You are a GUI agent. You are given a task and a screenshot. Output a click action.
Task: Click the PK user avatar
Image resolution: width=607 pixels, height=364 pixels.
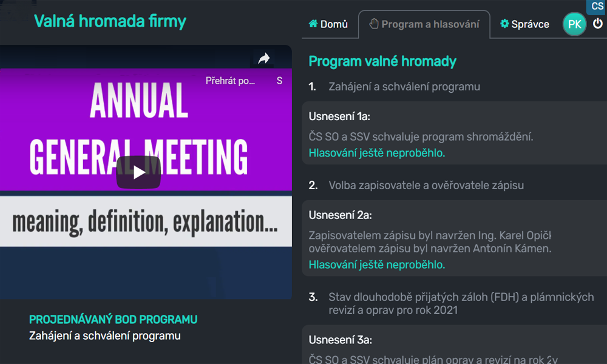(x=574, y=24)
